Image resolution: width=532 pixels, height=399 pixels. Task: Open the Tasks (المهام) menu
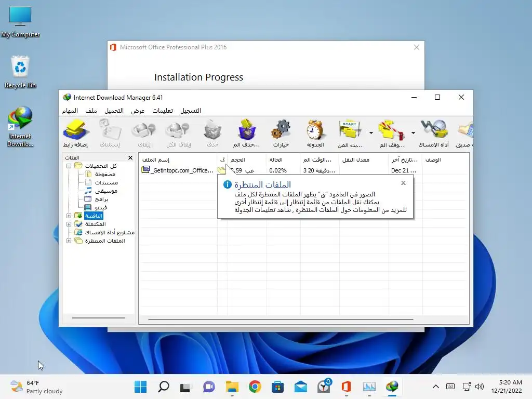[x=70, y=111]
